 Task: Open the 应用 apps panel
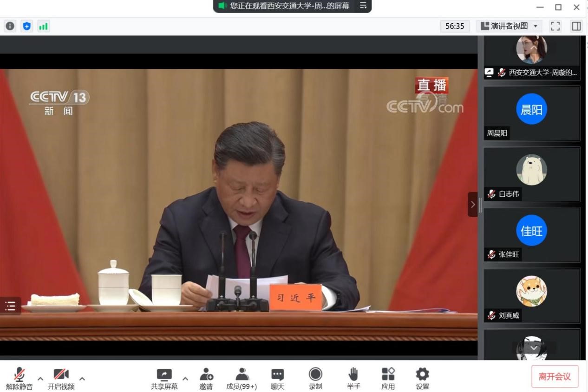click(388, 379)
